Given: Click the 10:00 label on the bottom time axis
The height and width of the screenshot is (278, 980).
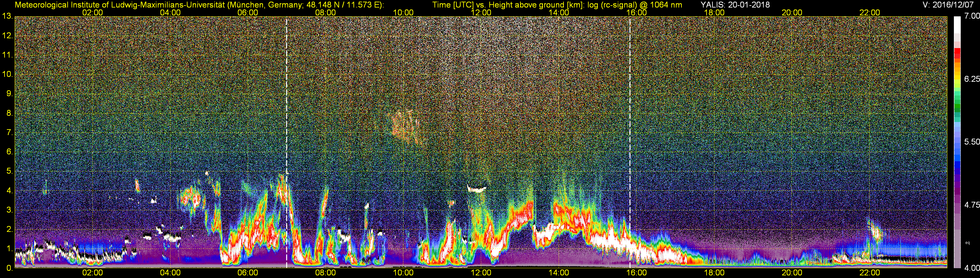Looking at the screenshot, I should (x=403, y=273).
